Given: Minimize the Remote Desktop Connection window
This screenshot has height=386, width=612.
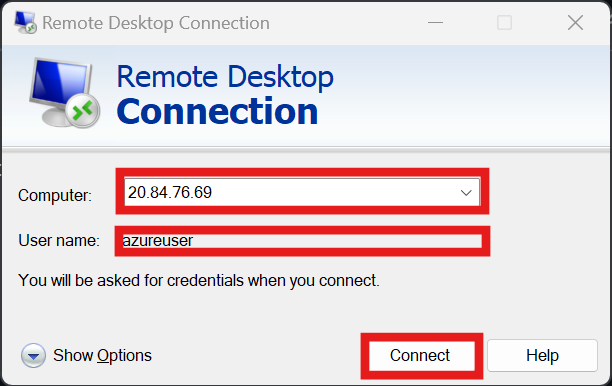Looking at the screenshot, I should pos(435,23).
